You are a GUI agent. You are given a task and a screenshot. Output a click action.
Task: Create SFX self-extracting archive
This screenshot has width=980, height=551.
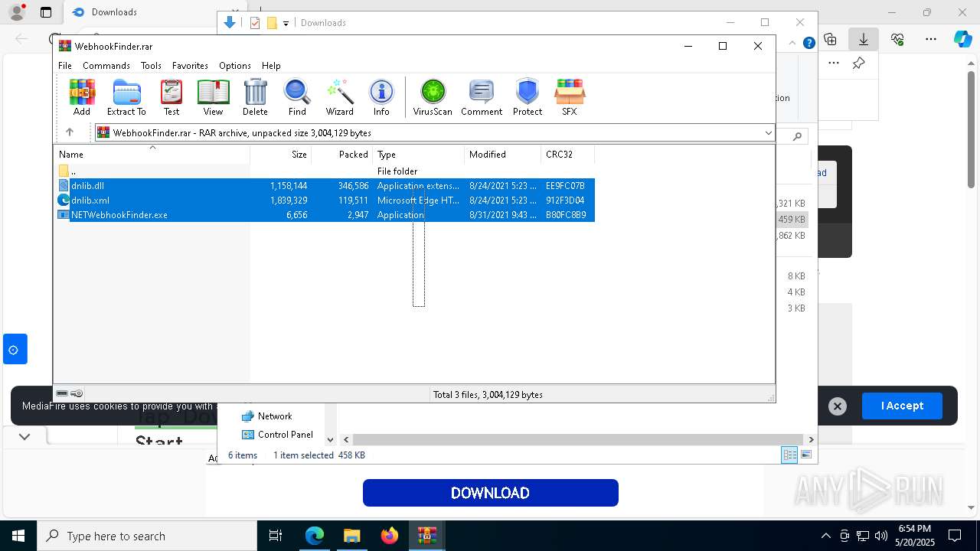pos(569,97)
